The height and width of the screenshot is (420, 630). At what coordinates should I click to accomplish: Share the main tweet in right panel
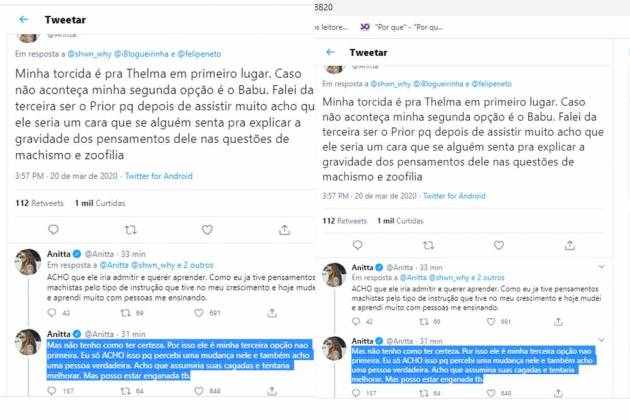(570, 245)
